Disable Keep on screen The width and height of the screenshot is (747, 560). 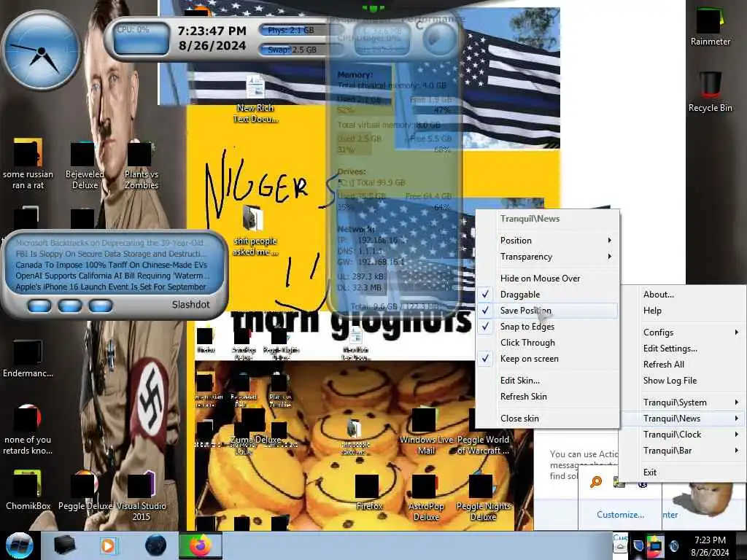pyautogui.click(x=548, y=359)
